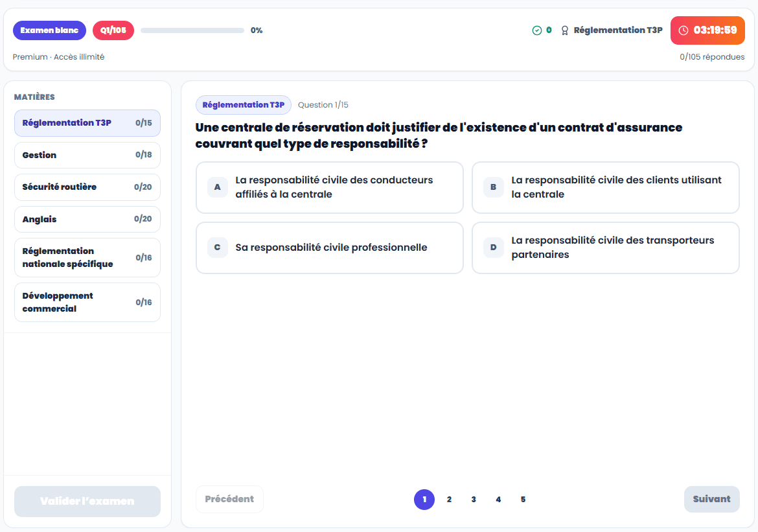Select Réglementation nationale spécifique subject
This screenshot has width=758, height=532.
tap(87, 257)
